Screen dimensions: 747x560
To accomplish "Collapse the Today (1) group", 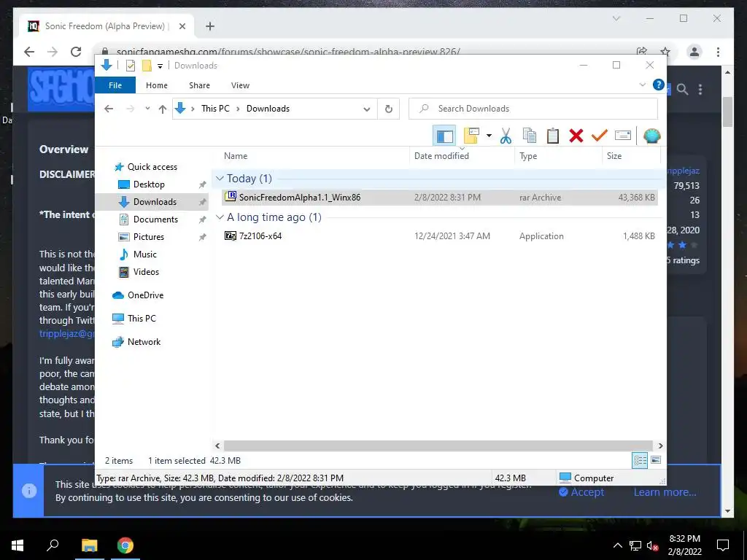I will [x=220, y=178].
